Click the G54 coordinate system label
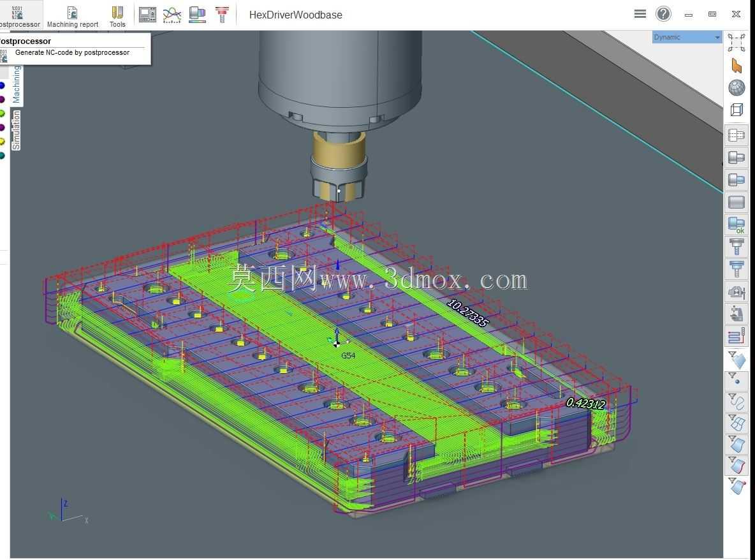The image size is (755, 560). pos(348,355)
